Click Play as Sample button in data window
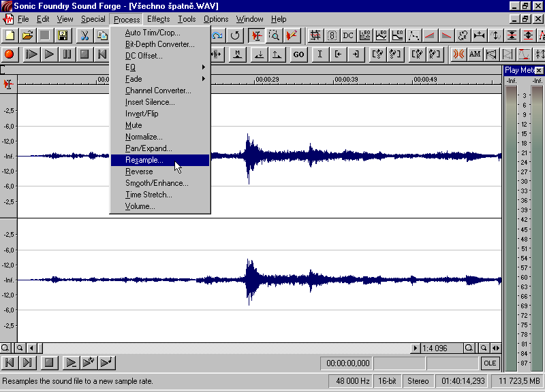 [106, 363]
